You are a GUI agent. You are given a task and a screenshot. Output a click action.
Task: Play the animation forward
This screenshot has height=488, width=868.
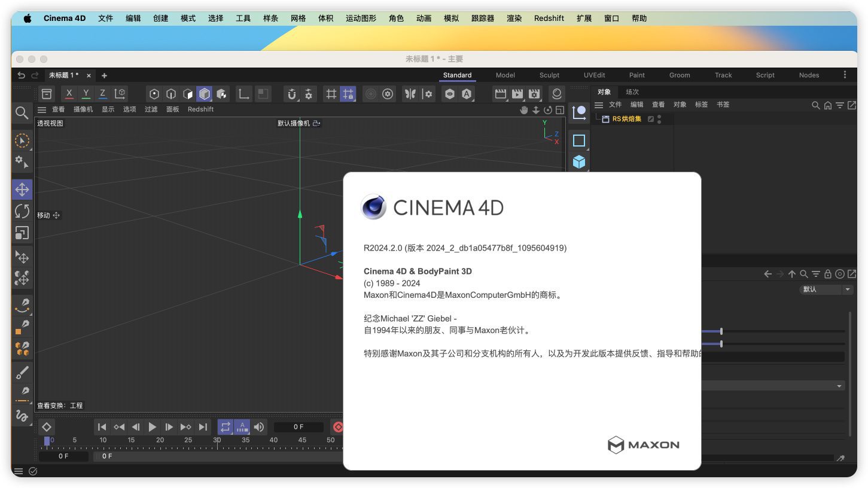[153, 427]
